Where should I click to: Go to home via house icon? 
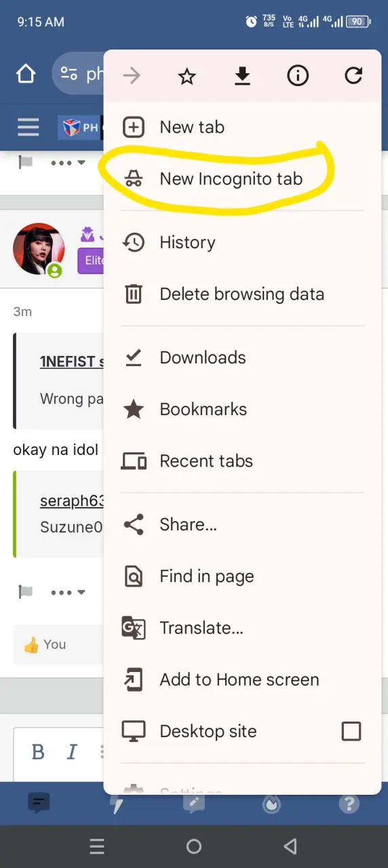coord(26,74)
